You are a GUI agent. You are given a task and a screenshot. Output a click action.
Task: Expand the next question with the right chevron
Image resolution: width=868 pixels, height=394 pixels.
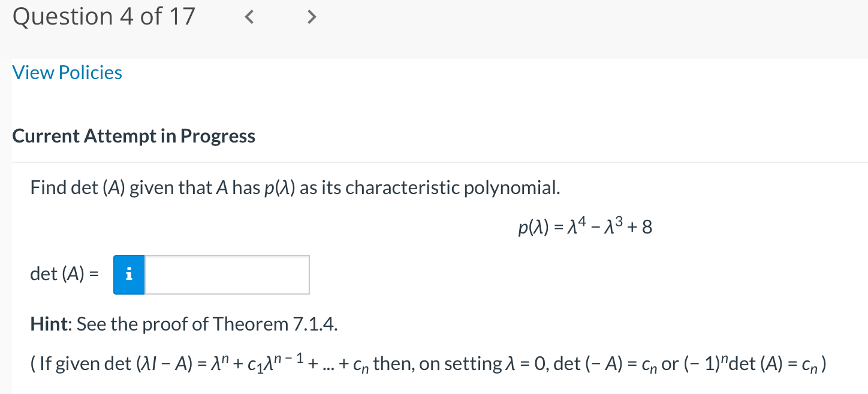[x=311, y=17]
